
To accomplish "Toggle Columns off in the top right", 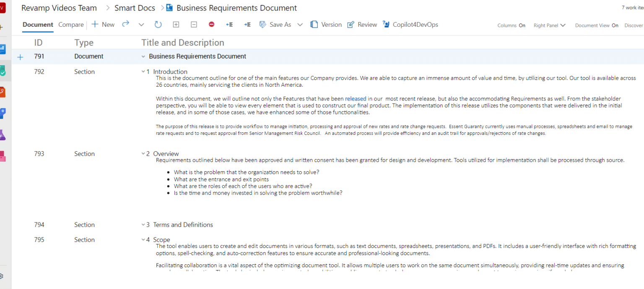I will tap(521, 26).
